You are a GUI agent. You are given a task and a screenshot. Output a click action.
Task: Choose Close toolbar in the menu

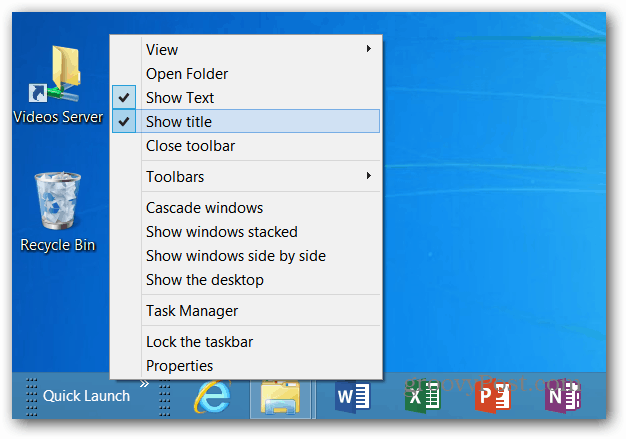coord(246,146)
